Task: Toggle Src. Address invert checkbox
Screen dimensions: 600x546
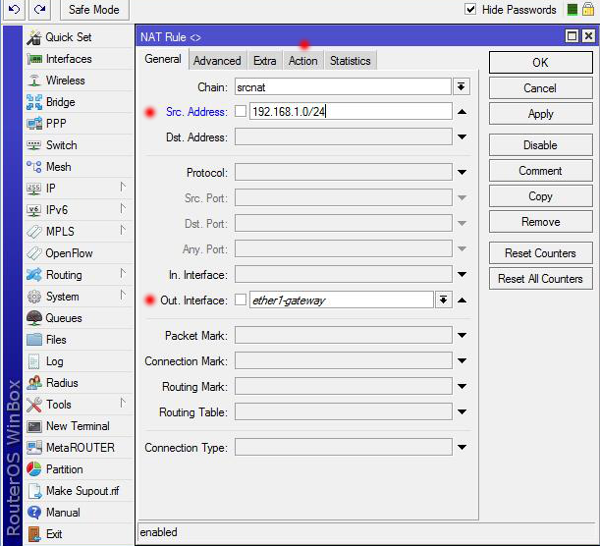Action: coord(241,111)
